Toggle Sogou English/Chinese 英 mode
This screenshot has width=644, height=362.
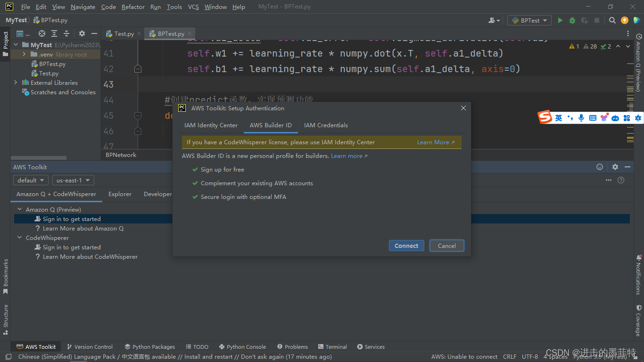click(559, 118)
